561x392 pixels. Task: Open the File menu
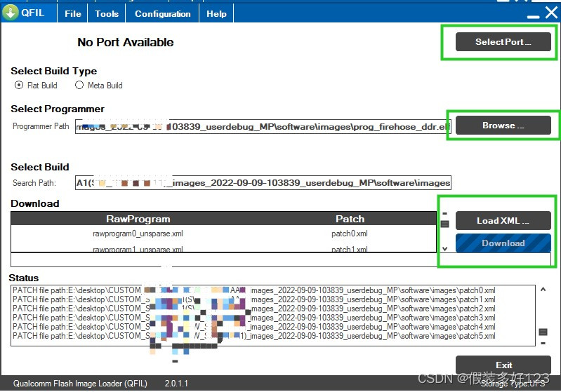[72, 13]
